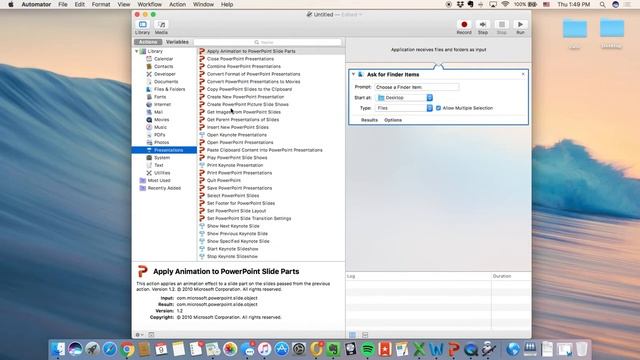Collapse the Ask for Finder Items action
The width and height of the screenshot is (640, 360).
[x=353, y=74]
